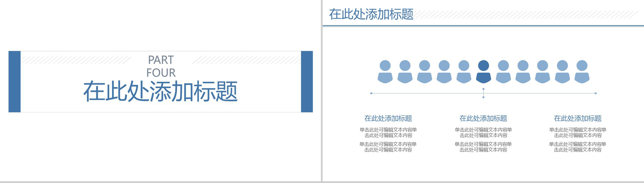Select the second paragraph under the middle subtitle
The width and height of the screenshot is (644, 183).
483,147
